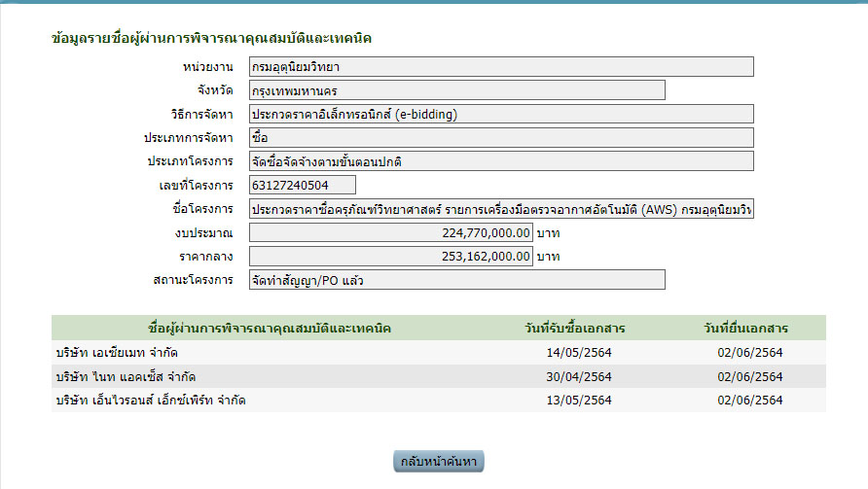Viewport: 868px width, 489px height.
Task: Select the ราคากลาง field showing 253,162,000.00
Action: point(390,257)
